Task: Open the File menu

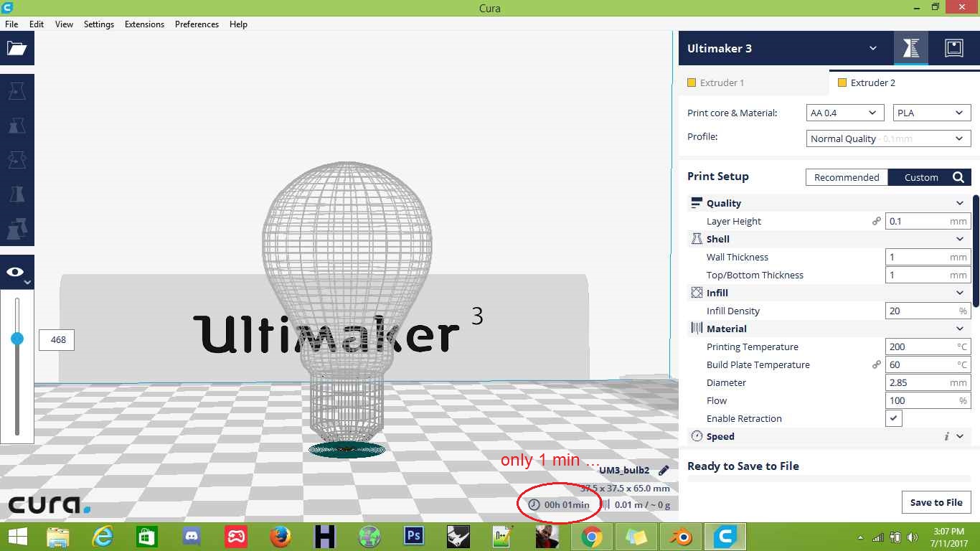Action: [x=11, y=24]
